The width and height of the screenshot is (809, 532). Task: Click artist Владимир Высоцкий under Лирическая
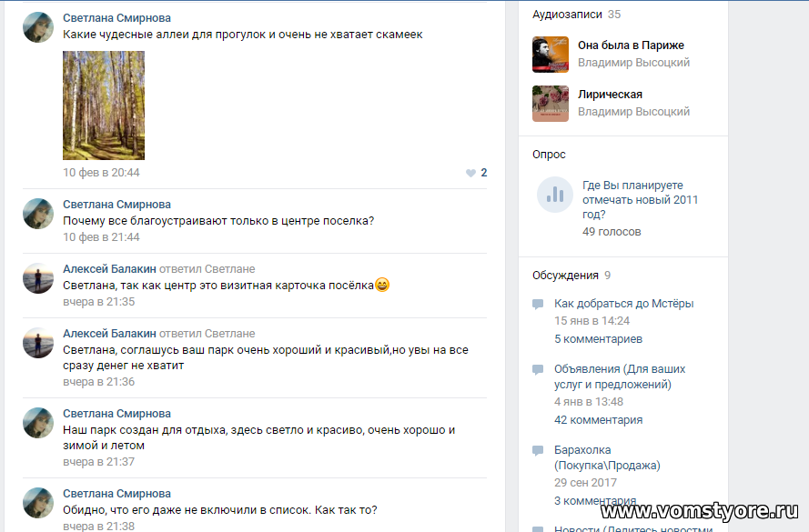[633, 112]
